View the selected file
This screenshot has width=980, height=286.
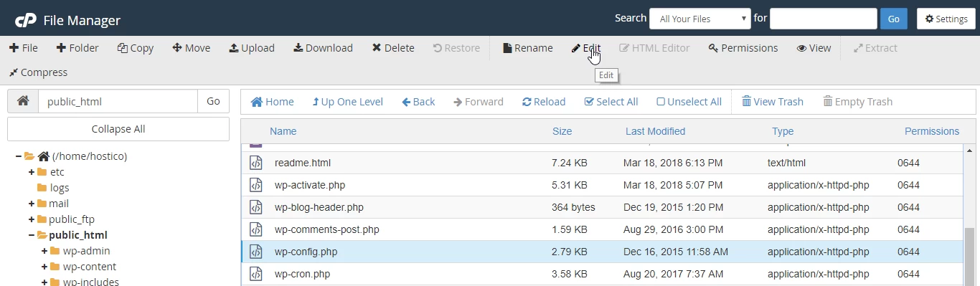[814, 48]
